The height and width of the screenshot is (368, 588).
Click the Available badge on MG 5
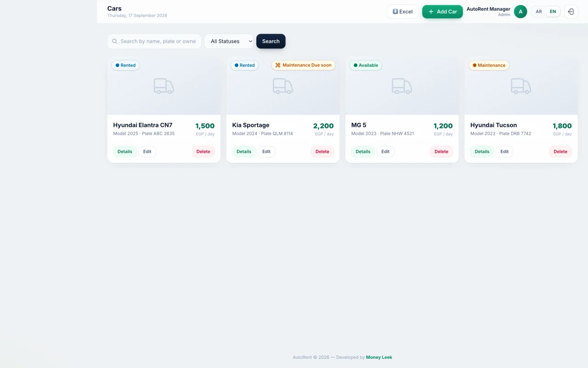click(x=366, y=65)
